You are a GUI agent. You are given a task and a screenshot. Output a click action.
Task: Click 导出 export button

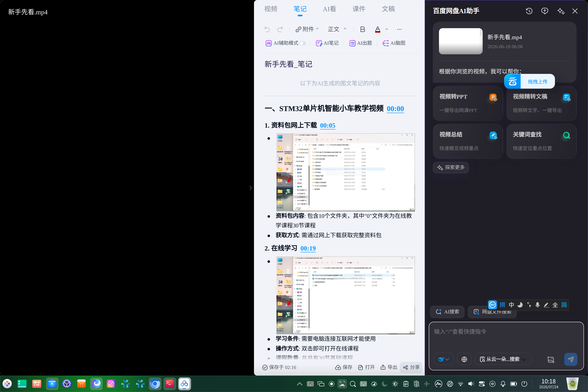click(389, 367)
